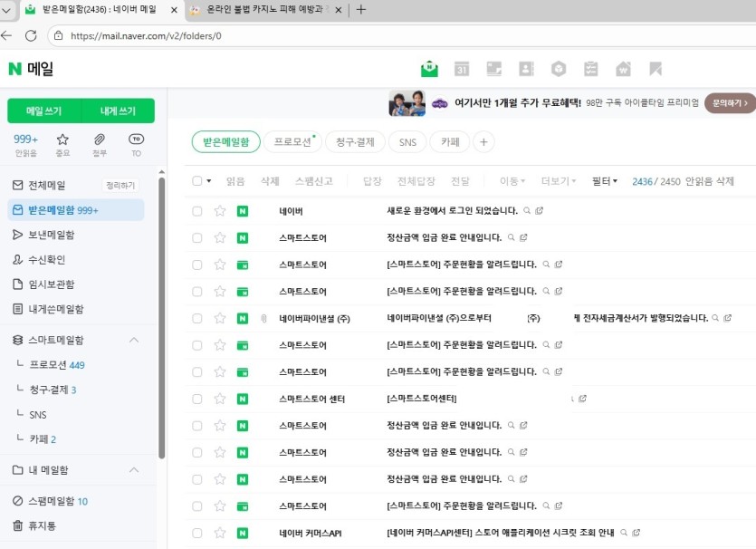Click the N 메일 logo
Image resolution: width=756 pixels, height=549 pixels.
click(x=31, y=69)
